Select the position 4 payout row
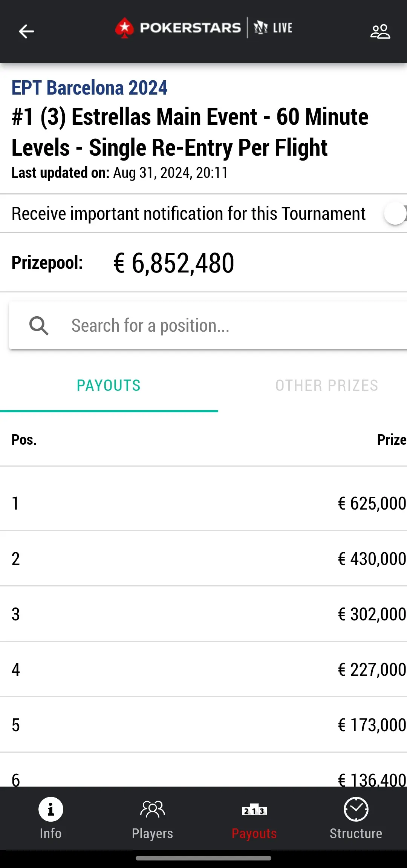The image size is (407, 868). pyautogui.click(x=203, y=669)
